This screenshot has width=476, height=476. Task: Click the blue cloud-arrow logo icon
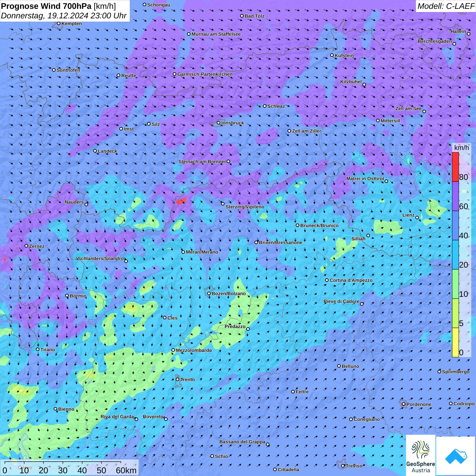456,456
